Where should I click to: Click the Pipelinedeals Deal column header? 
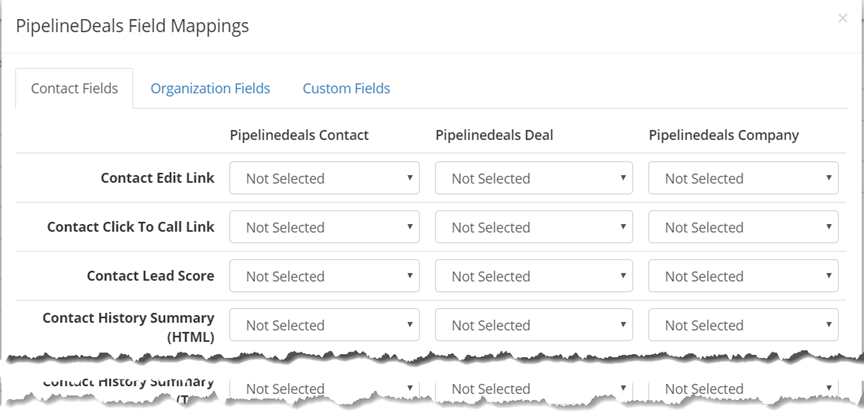(x=494, y=135)
